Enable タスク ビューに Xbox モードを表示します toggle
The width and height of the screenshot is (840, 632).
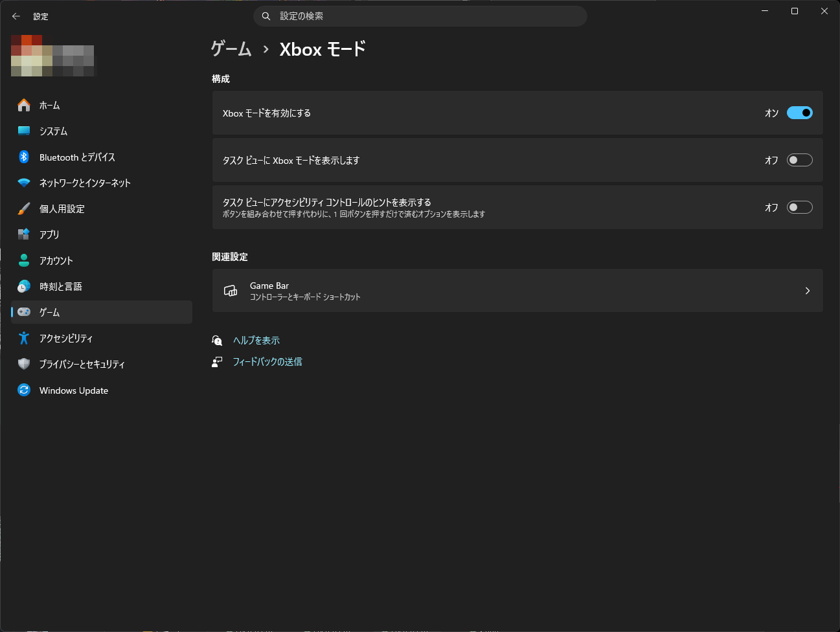click(x=800, y=160)
